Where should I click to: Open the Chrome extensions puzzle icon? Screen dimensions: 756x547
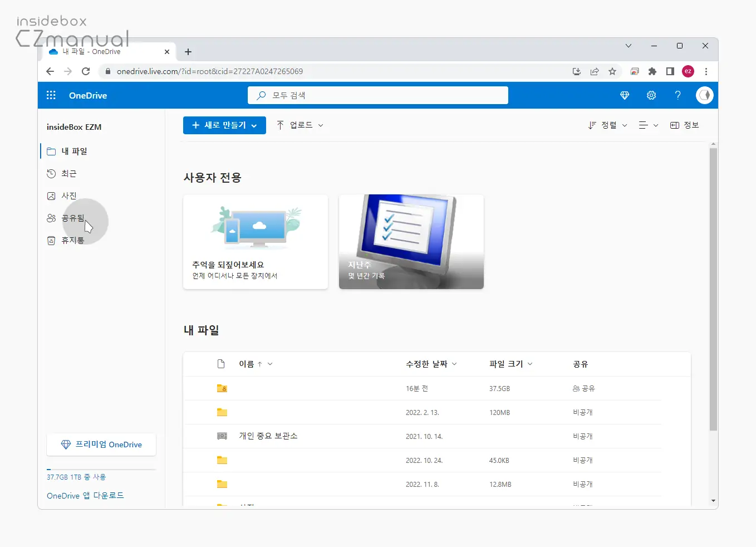pos(652,71)
